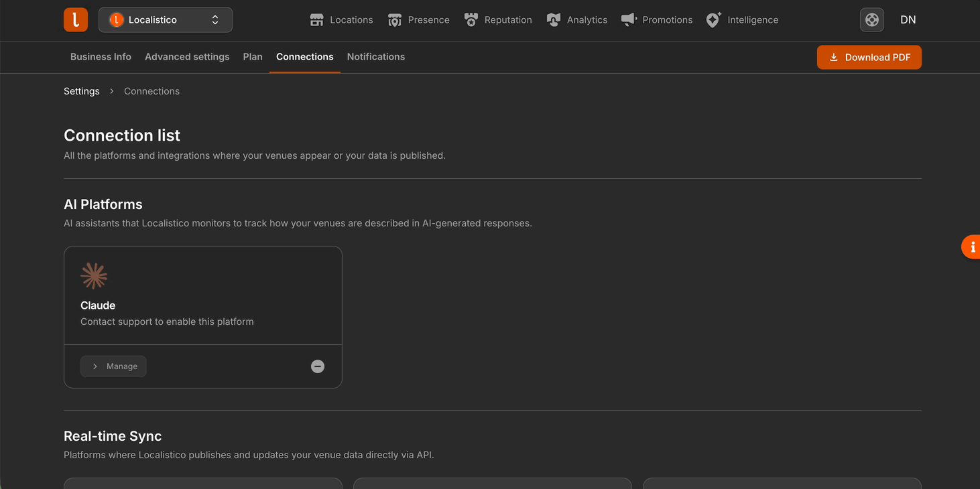Navigate to Reputation
This screenshot has height=489, width=980.
498,20
